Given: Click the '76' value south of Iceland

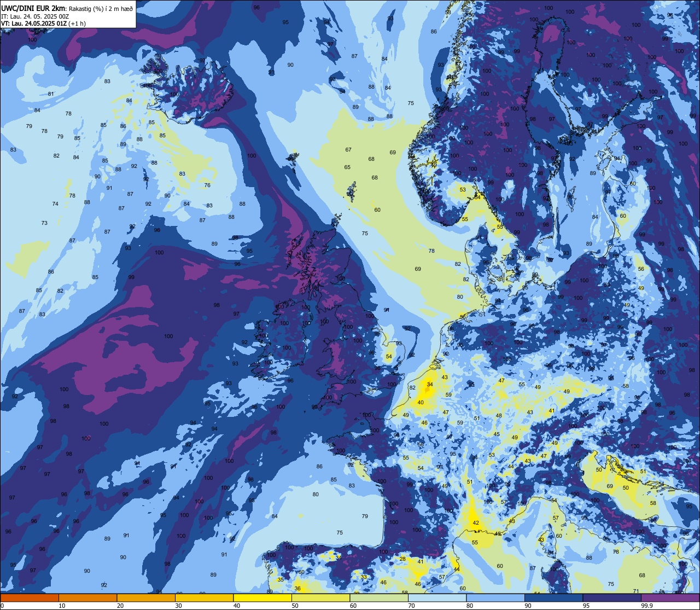Looking at the screenshot, I should point(207,185).
